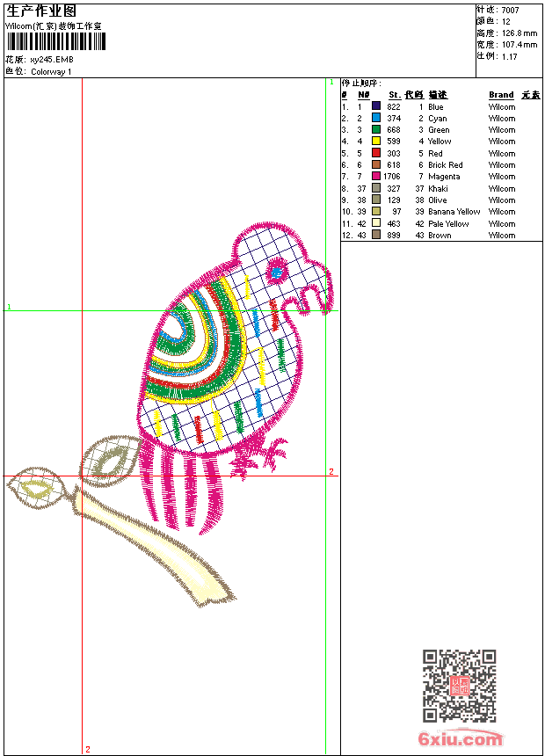The image size is (545, 756).
Task: Click the embroidered parrot design preview
Action: pyautogui.click(x=170, y=414)
